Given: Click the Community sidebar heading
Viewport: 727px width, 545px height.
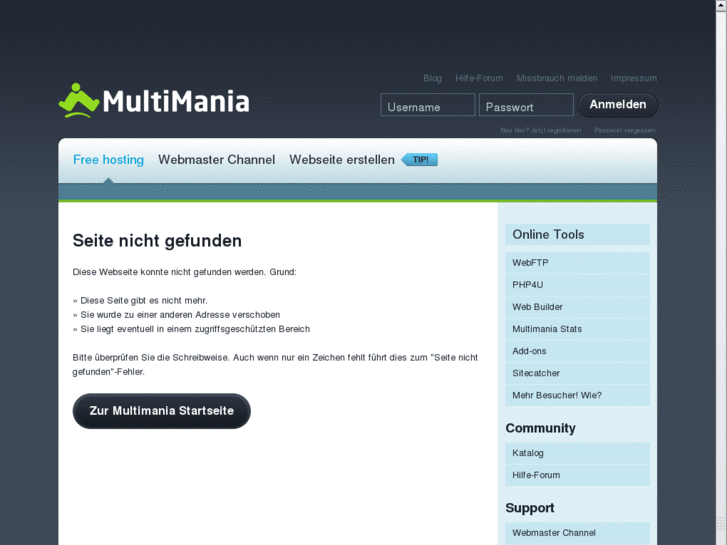Looking at the screenshot, I should [541, 428].
